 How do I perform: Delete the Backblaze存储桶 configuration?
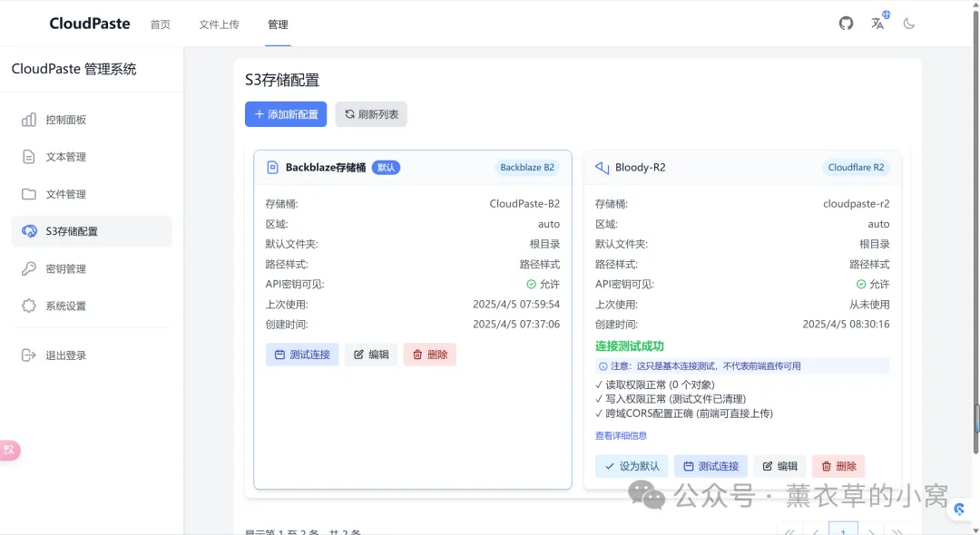pos(430,355)
